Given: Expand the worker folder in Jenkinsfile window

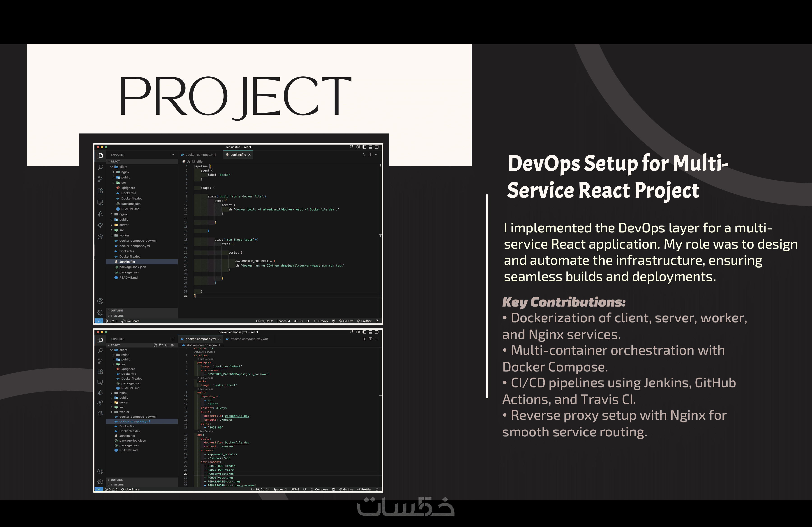Looking at the screenshot, I should coord(124,236).
